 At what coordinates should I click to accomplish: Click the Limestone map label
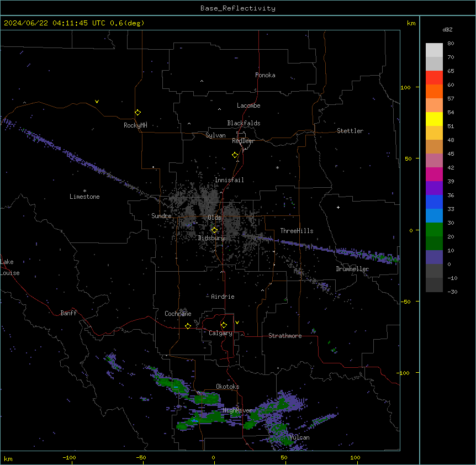(x=84, y=197)
